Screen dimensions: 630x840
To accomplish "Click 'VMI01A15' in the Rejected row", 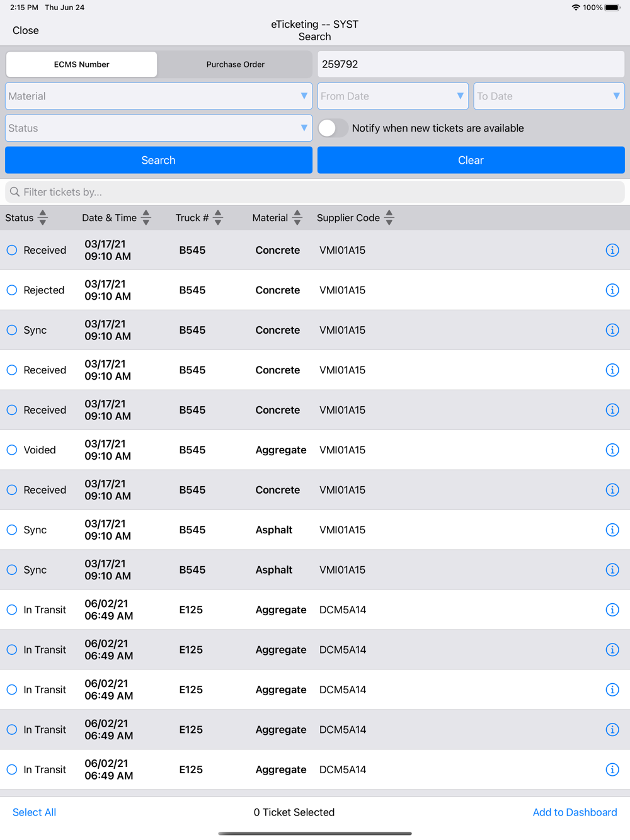I will (x=343, y=290).
